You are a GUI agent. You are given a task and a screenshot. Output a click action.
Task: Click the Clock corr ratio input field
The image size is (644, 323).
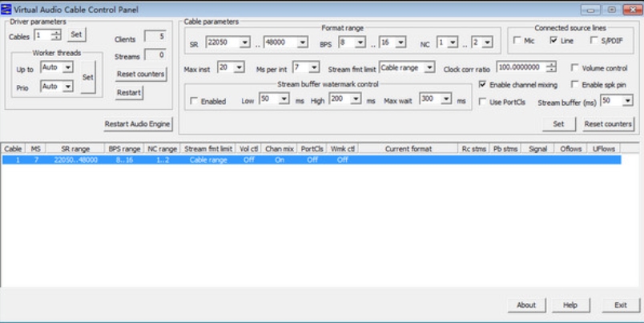click(x=521, y=67)
